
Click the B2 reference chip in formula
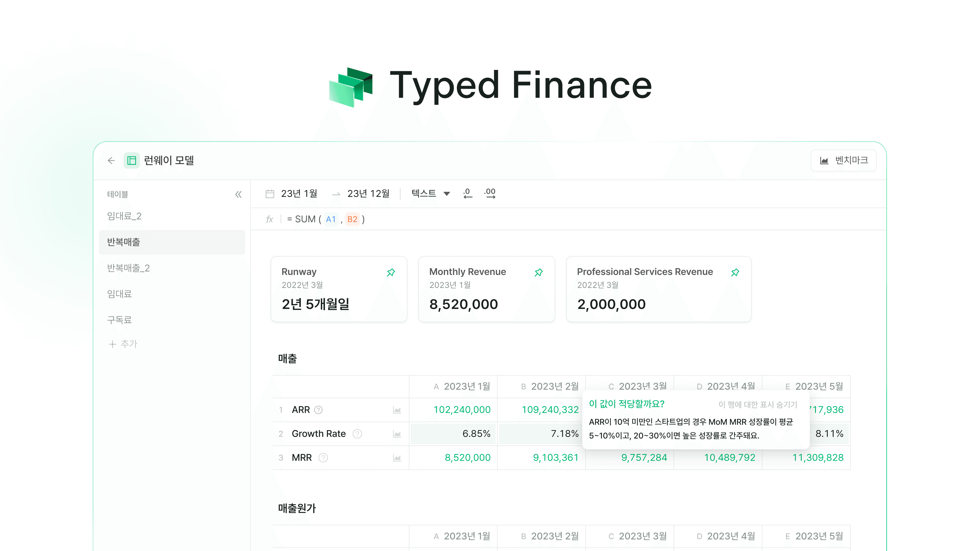(x=352, y=219)
